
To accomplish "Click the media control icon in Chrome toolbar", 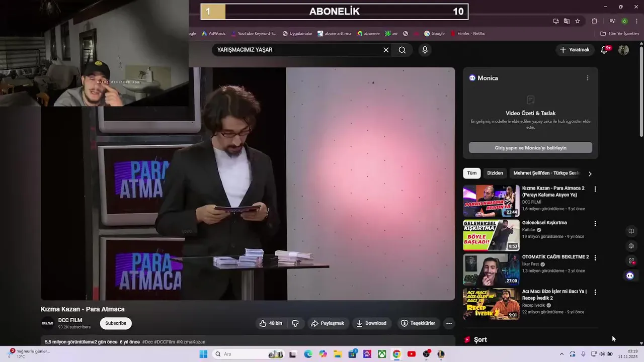I will click(x=612, y=21).
